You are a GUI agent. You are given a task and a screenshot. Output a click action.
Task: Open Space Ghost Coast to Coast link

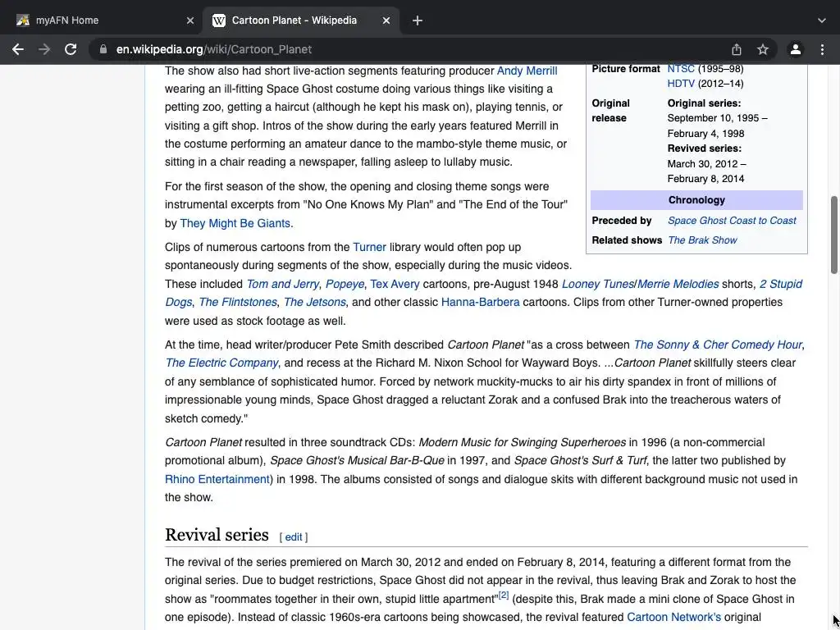(x=732, y=221)
